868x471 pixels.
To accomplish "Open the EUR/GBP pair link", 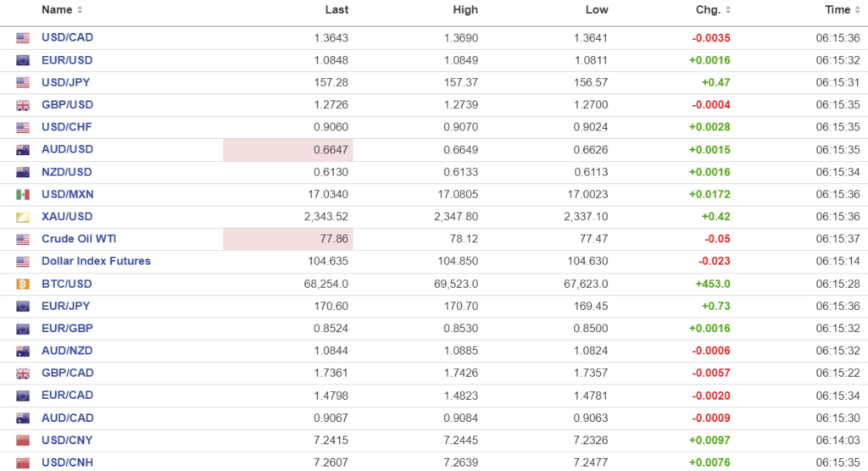I will tap(67, 328).
